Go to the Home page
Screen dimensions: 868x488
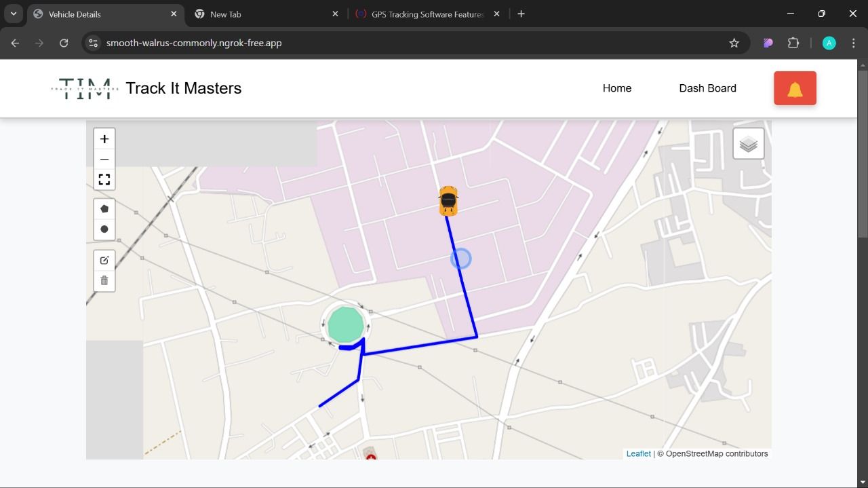click(617, 88)
